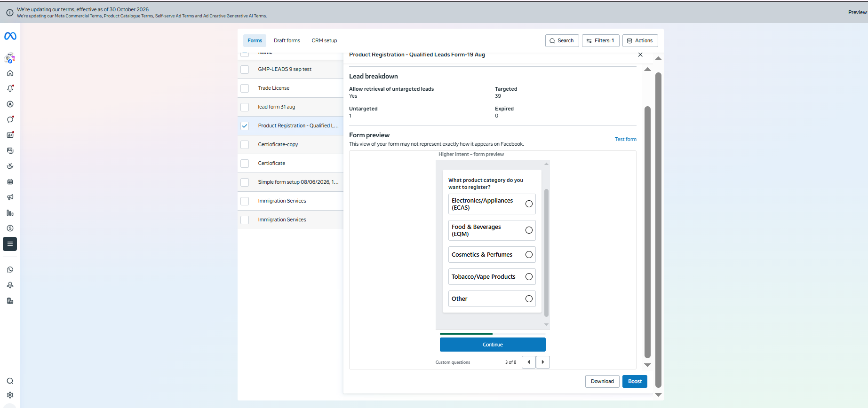Open the inbox chat bubble icon

pyautogui.click(x=10, y=119)
